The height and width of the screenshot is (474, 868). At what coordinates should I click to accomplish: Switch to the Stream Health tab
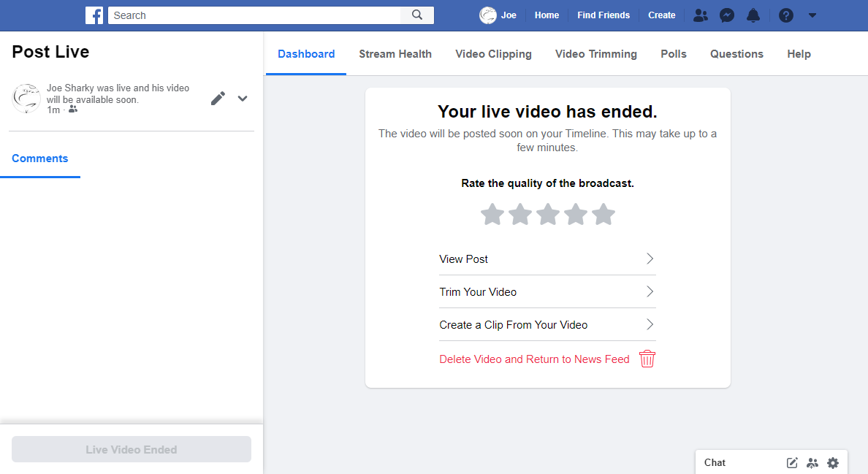(395, 53)
